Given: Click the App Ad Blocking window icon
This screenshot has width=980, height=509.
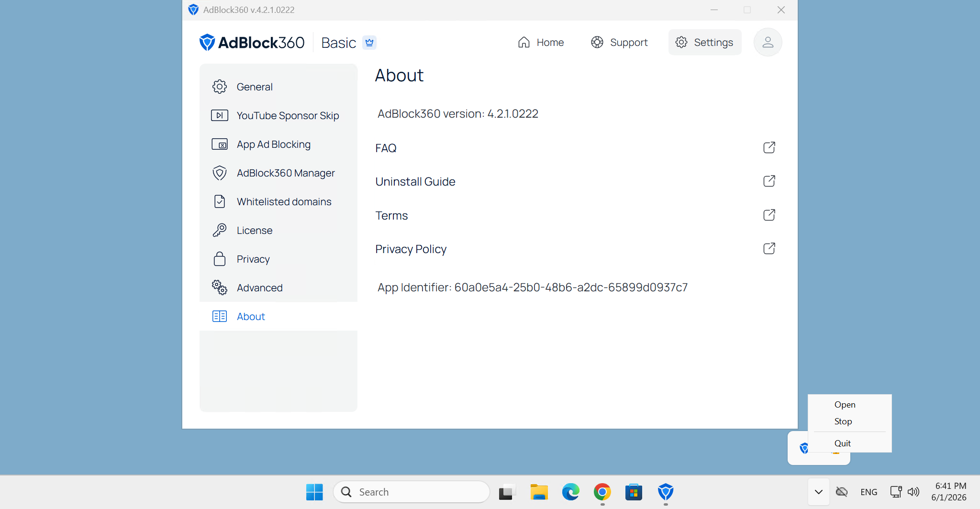Looking at the screenshot, I should tap(220, 144).
